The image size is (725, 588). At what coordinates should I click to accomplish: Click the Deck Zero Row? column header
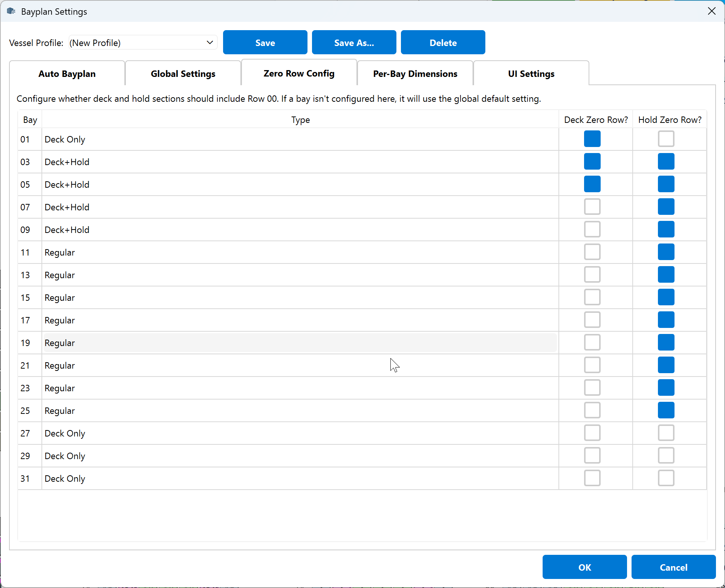pyautogui.click(x=596, y=120)
